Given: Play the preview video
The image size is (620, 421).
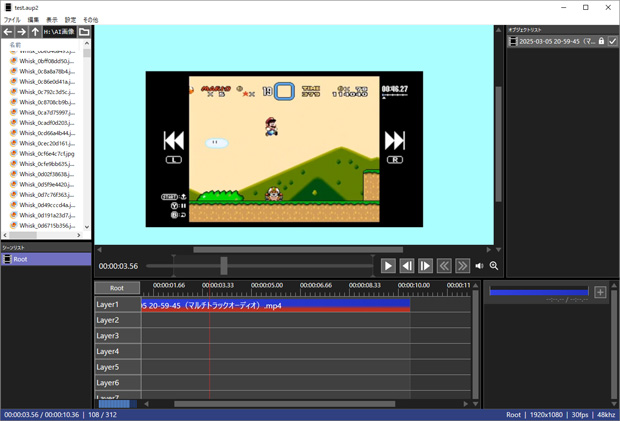Looking at the screenshot, I should click(x=388, y=266).
